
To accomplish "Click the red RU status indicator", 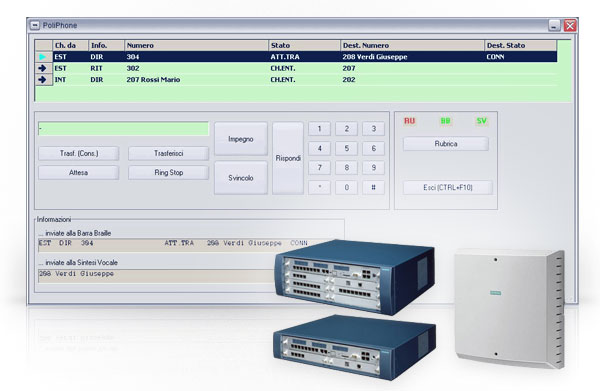I will point(409,121).
